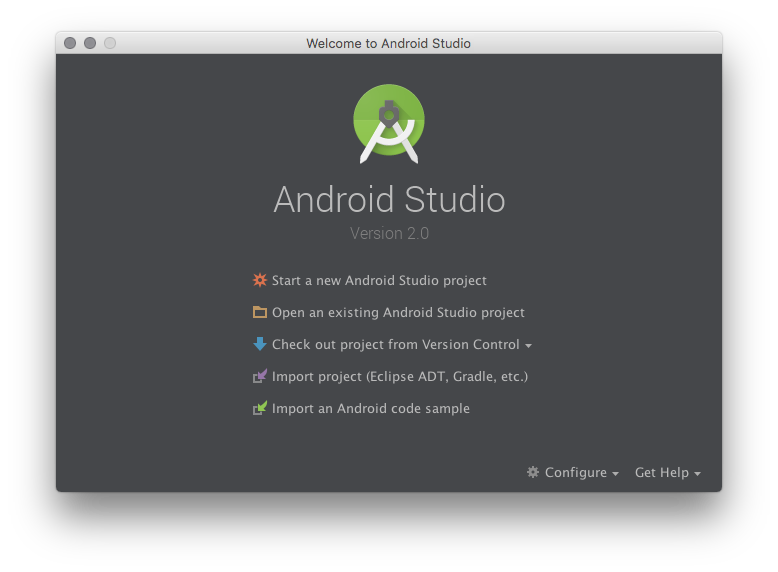Click the green arrow import sample icon
Image resolution: width=778 pixels, height=572 pixels.
coord(259,408)
